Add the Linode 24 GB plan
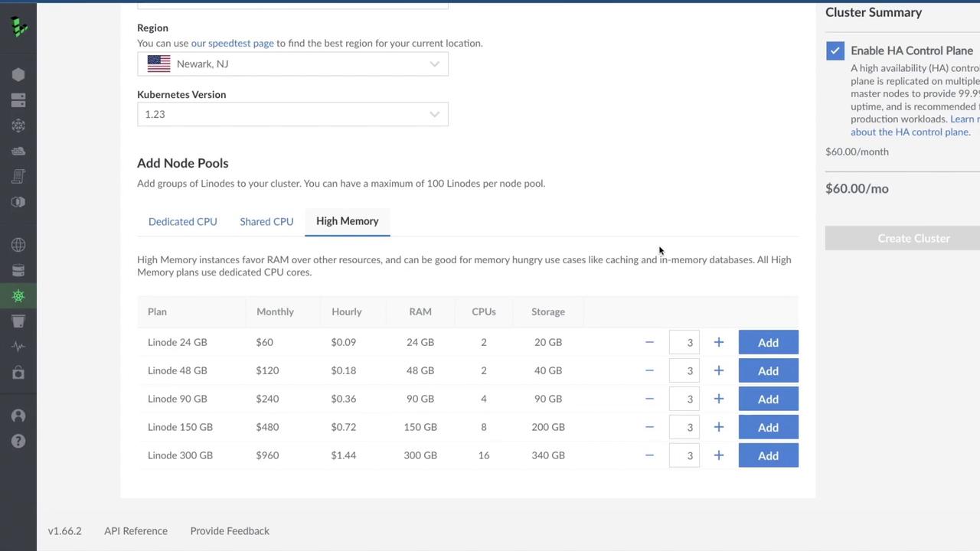980x551 pixels. 768,342
